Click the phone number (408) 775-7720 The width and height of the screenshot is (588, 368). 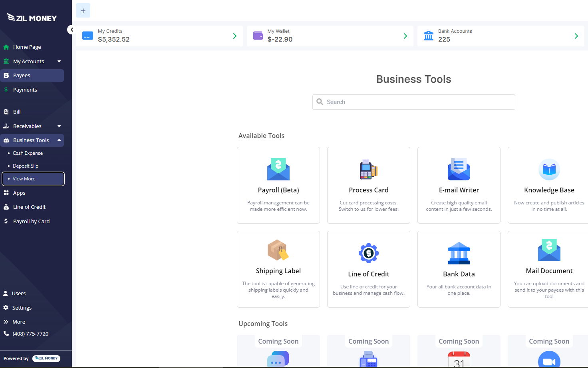click(30, 334)
